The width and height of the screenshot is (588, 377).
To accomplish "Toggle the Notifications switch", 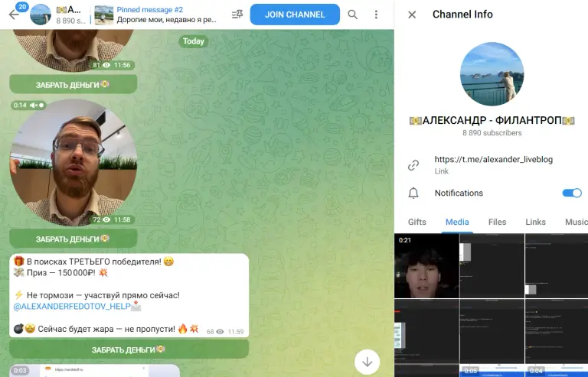I will click(572, 193).
